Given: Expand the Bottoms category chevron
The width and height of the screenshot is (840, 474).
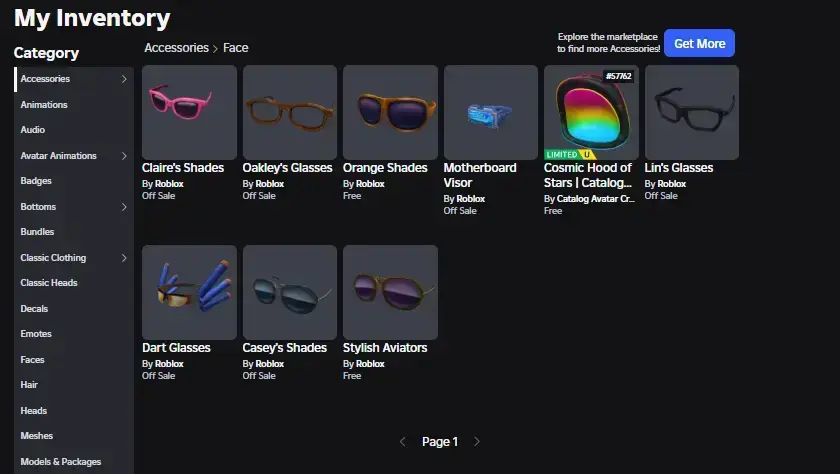Looking at the screenshot, I should point(124,207).
